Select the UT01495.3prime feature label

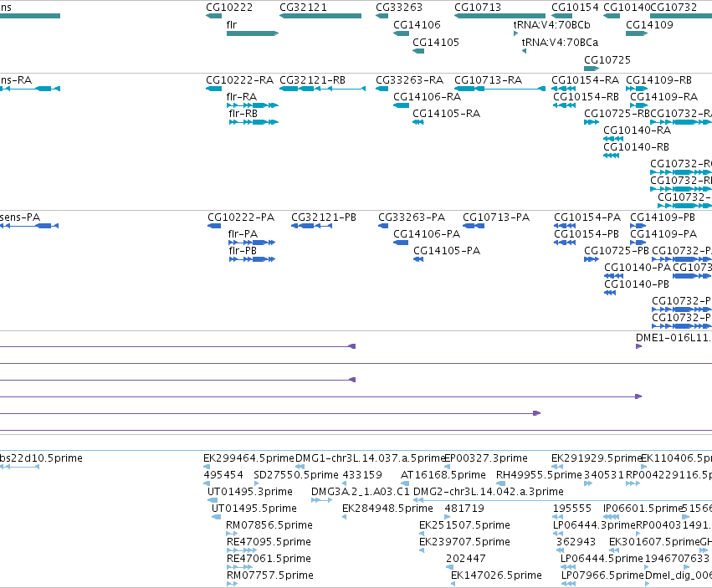pyautogui.click(x=250, y=492)
